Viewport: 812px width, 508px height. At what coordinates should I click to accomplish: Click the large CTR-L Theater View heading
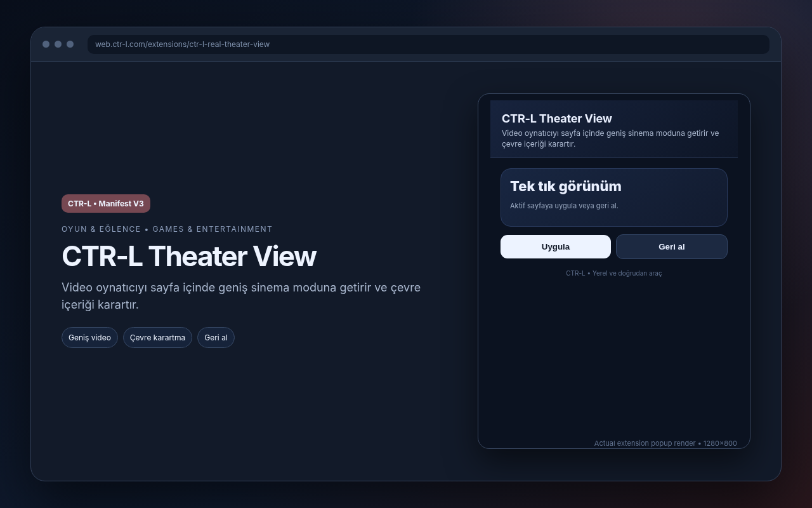189,257
